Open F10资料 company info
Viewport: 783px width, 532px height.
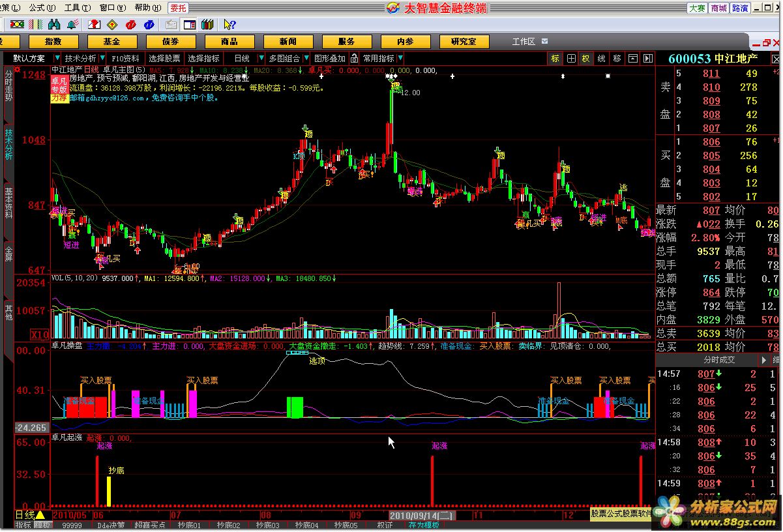coord(125,58)
